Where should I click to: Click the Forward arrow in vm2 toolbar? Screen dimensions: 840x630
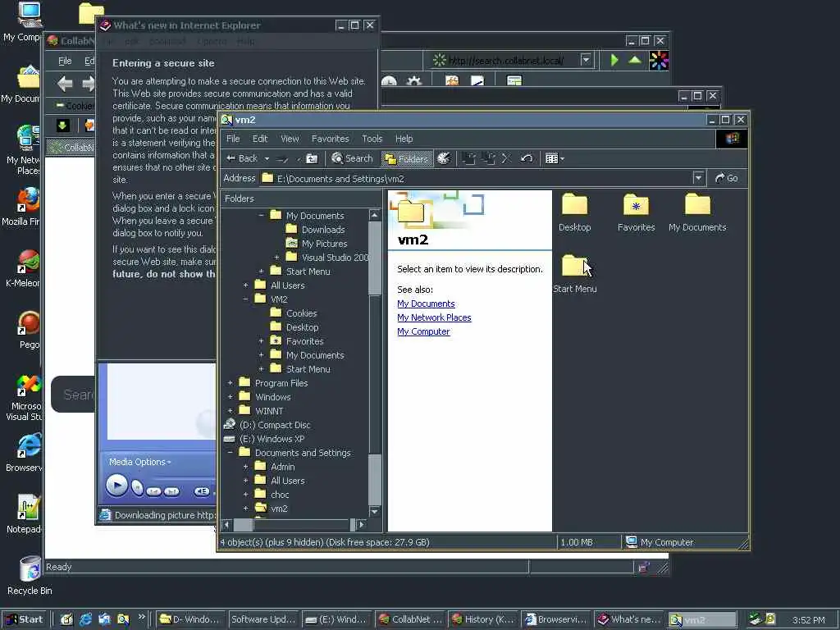coord(282,158)
